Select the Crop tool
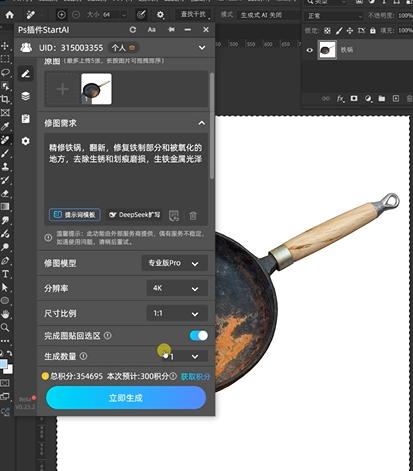 (x=5, y=99)
